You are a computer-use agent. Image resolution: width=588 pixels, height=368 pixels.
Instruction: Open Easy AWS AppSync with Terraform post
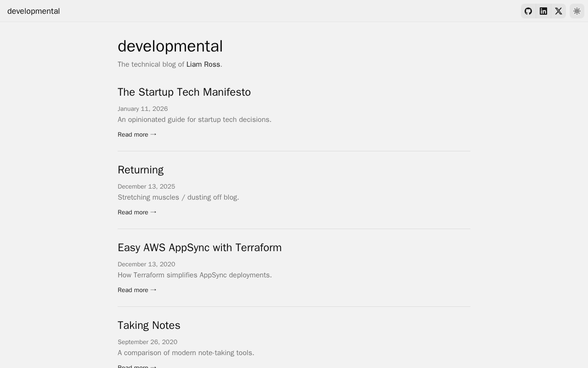199,247
